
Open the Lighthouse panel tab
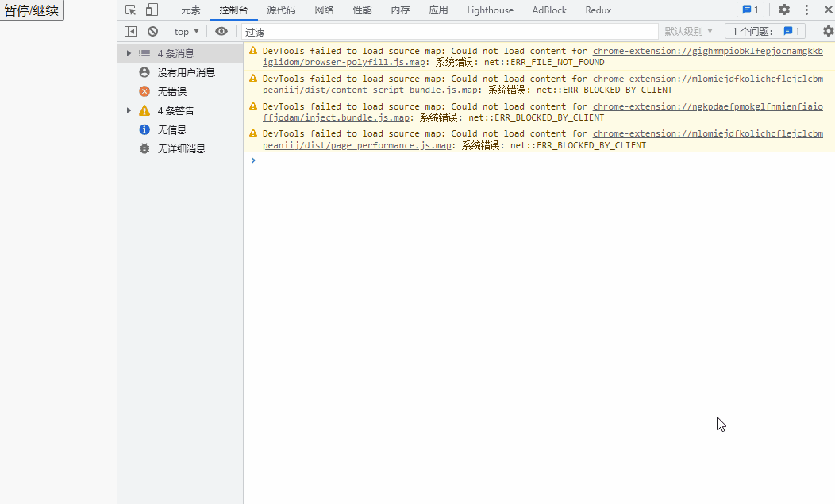(x=490, y=10)
